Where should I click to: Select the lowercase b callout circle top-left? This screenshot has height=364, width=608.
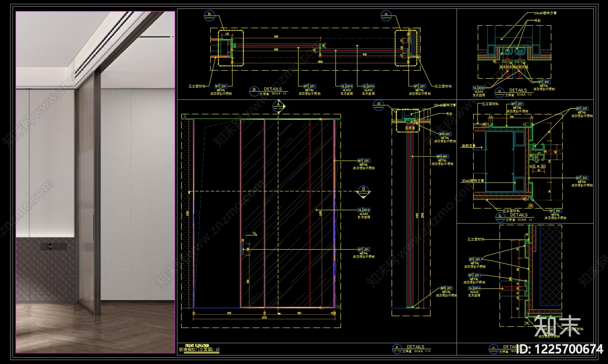click(209, 16)
